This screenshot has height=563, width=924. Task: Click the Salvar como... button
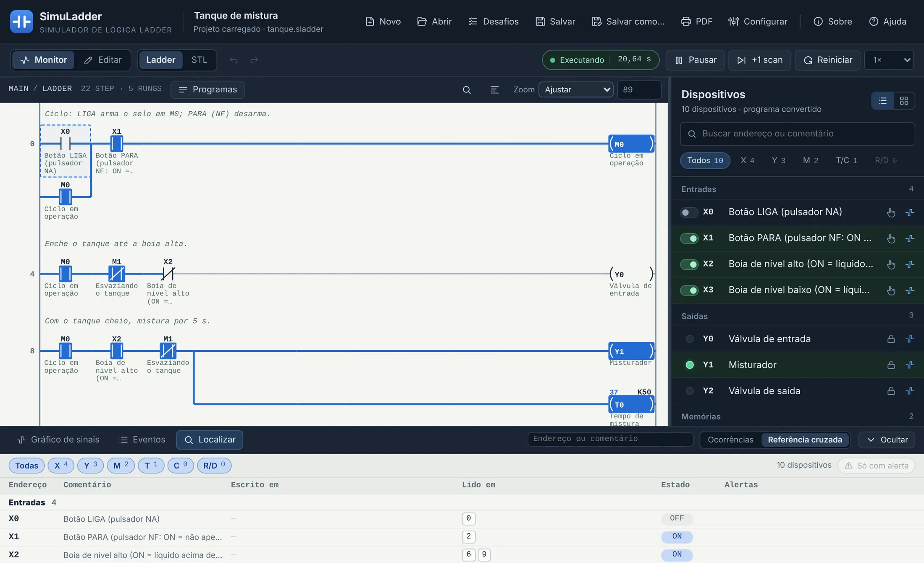tap(627, 21)
